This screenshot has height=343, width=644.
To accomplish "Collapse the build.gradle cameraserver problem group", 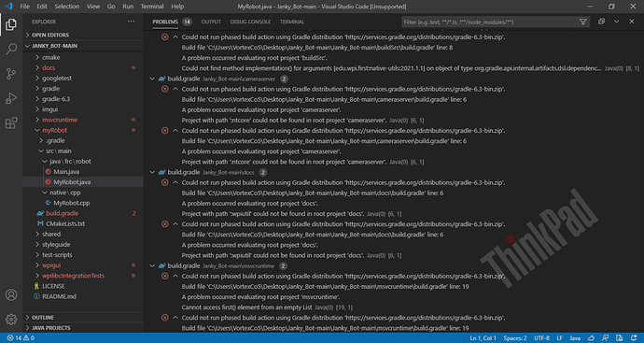I will tap(152, 79).
